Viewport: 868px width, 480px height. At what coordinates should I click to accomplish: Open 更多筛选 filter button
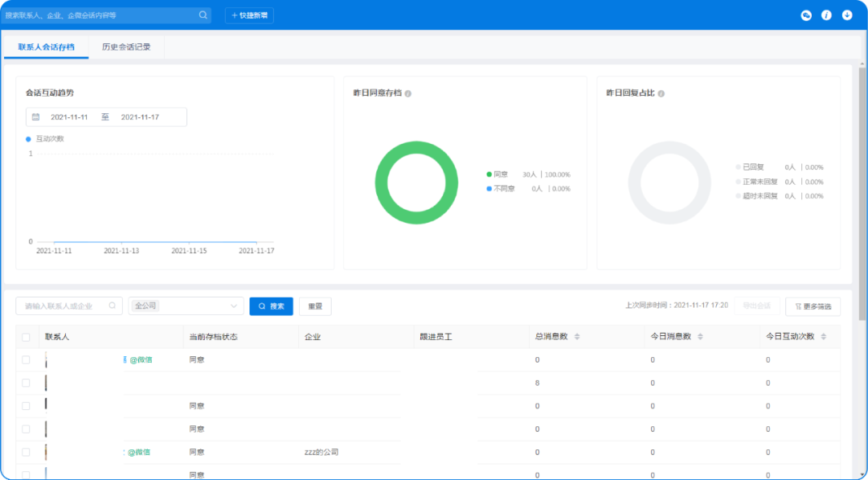(x=813, y=306)
